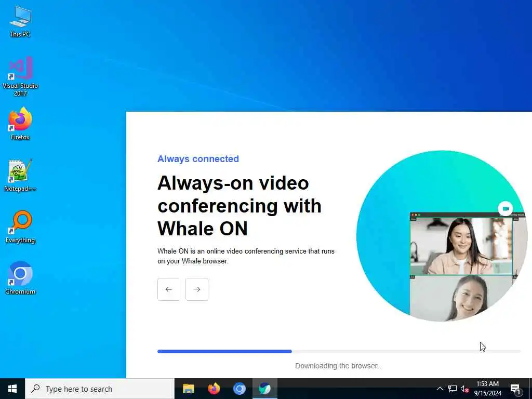Open the notification center icon
The width and height of the screenshot is (532, 399).
pyautogui.click(x=515, y=389)
